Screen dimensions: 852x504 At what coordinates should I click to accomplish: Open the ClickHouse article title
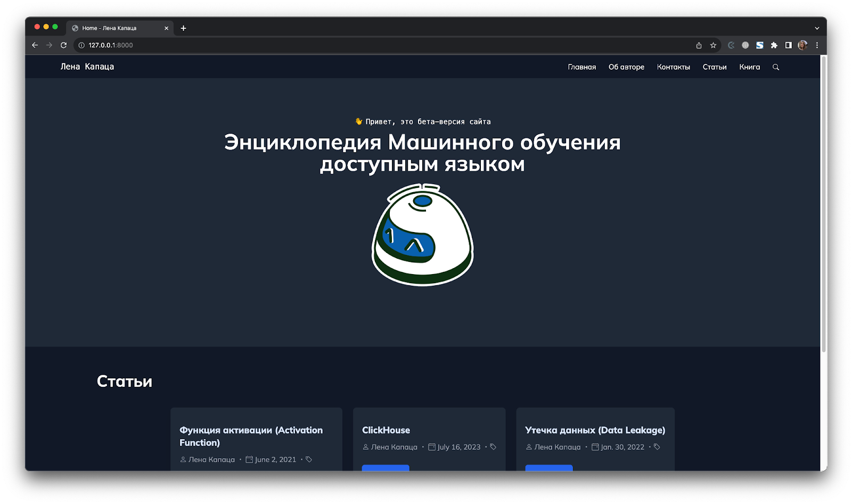pyautogui.click(x=386, y=430)
